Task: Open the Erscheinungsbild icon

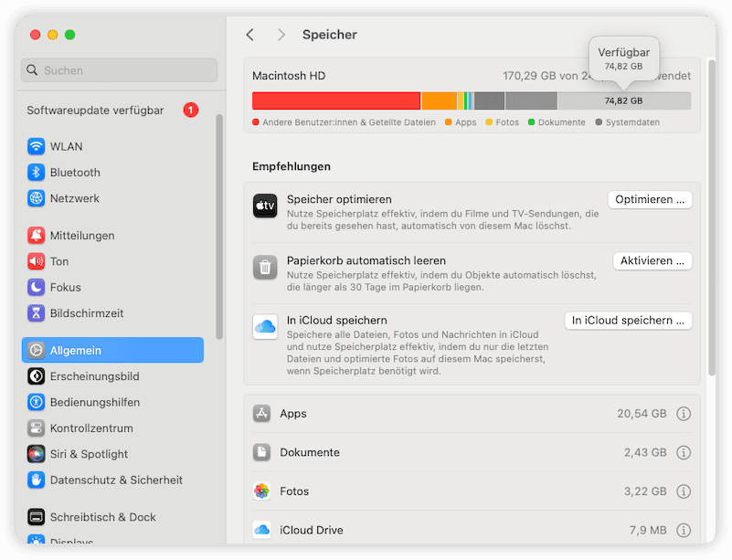Action: pyautogui.click(x=36, y=376)
